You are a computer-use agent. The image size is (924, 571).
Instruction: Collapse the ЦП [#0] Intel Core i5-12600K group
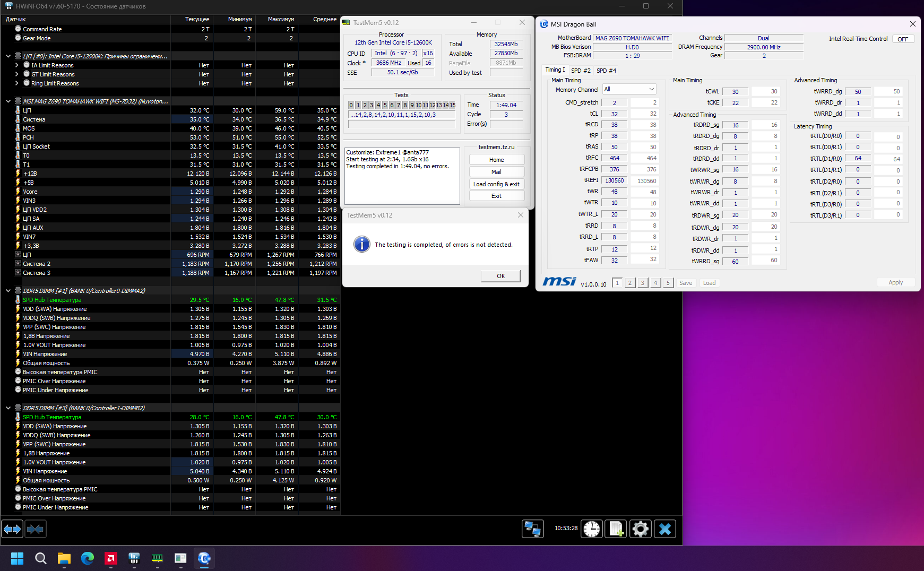(x=8, y=56)
